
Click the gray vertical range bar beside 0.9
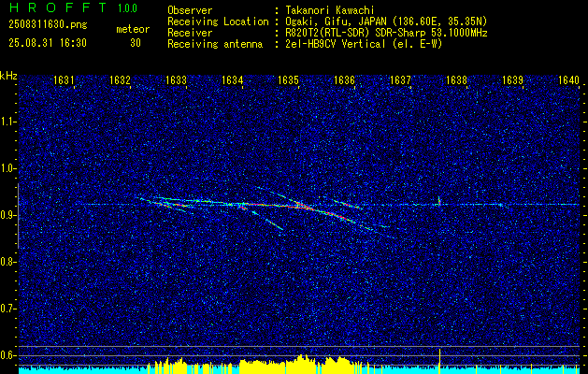pos(18,216)
